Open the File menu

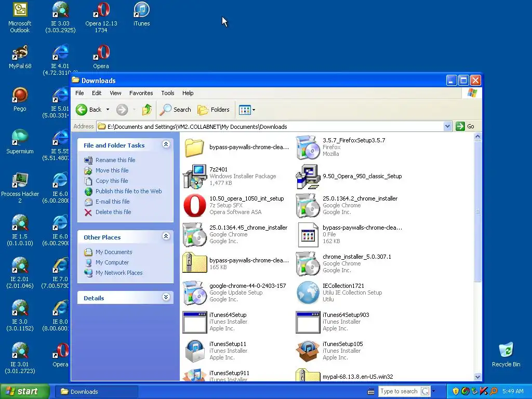(x=79, y=93)
